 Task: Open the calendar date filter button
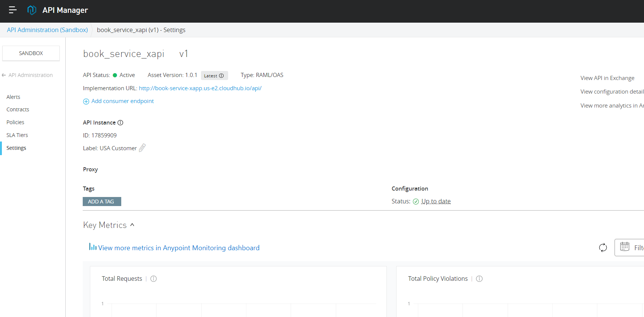pyautogui.click(x=630, y=248)
